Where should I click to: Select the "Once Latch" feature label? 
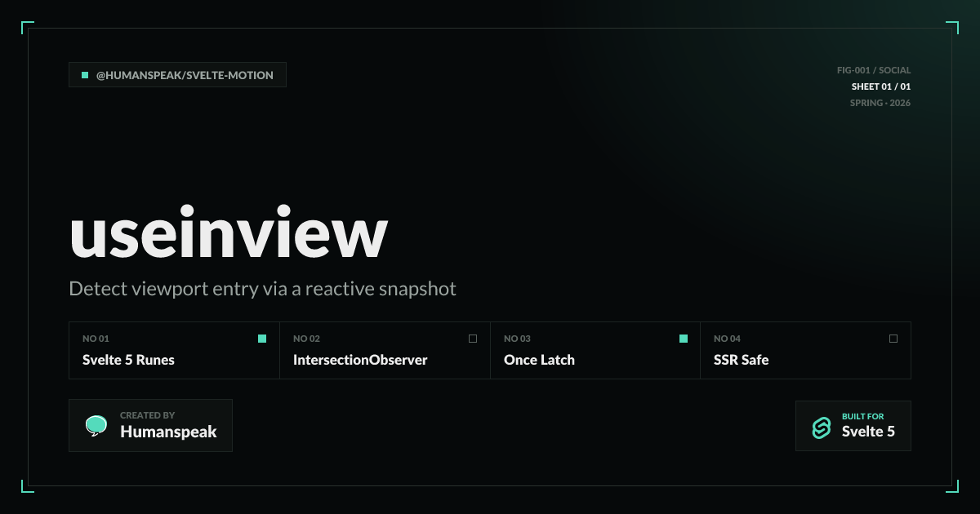[539, 360]
